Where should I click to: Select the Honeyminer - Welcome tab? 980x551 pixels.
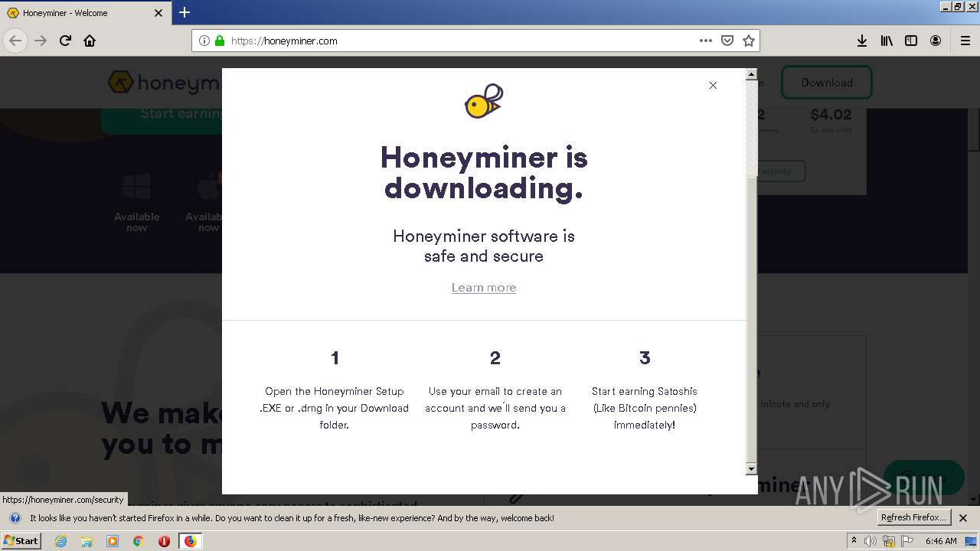point(84,13)
